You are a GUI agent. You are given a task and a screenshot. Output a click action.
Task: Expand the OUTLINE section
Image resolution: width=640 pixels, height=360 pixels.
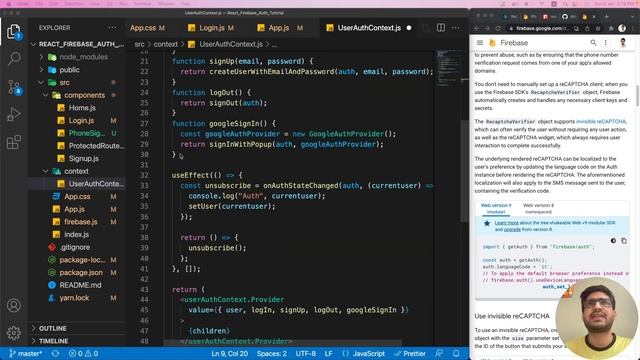(x=77, y=328)
